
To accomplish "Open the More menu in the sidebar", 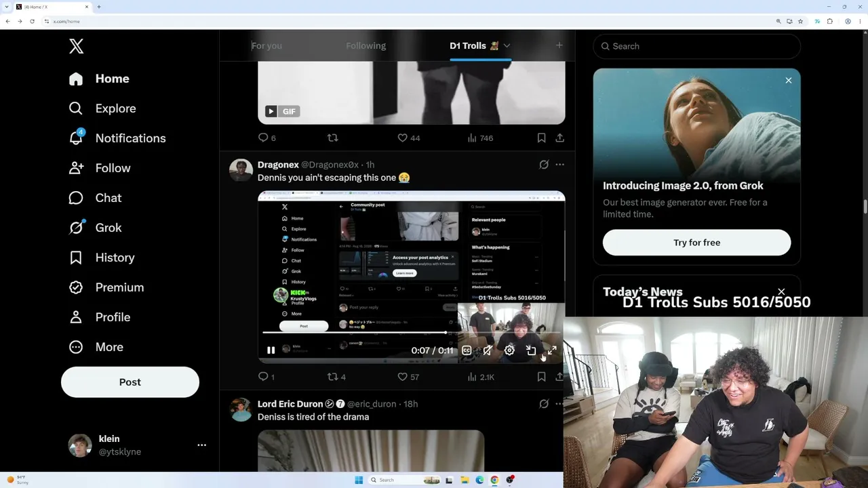I will tap(96, 347).
